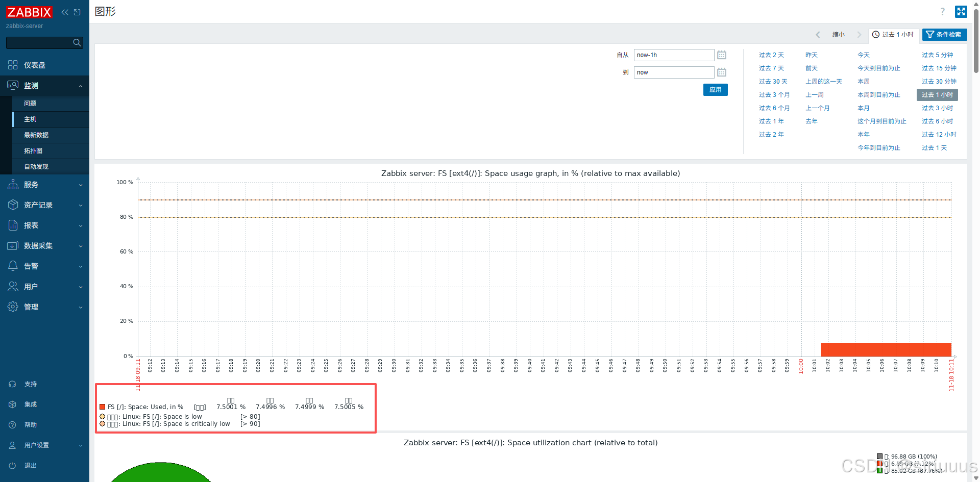
Task: Expand the 用户 menu section
Action: (x=81, y=287)
